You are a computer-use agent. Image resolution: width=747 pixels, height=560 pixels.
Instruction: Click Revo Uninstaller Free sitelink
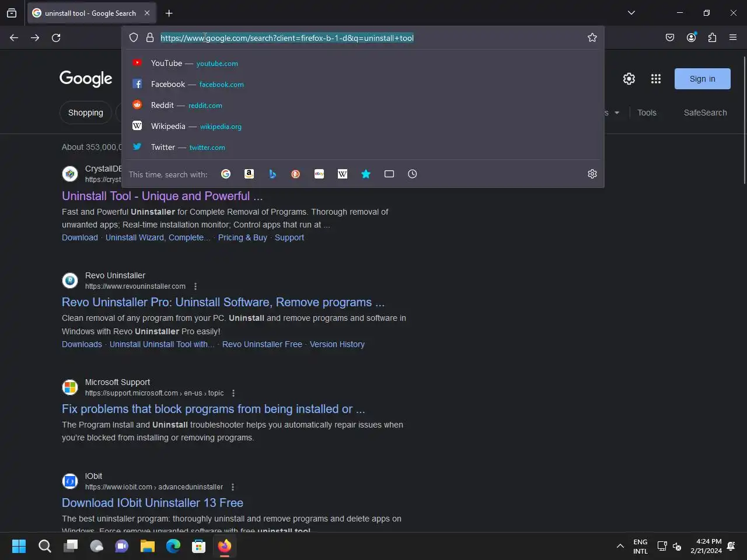(262, 344)
